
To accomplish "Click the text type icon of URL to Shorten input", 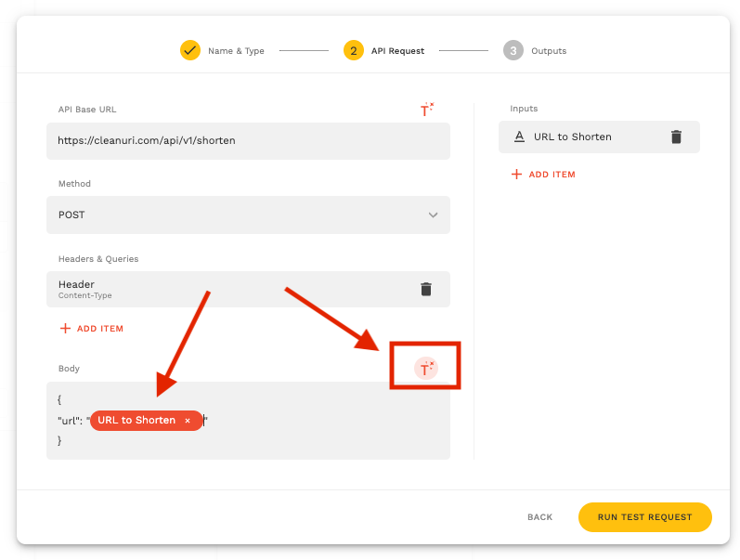I will pyautogui.click(x=519, y=137).
